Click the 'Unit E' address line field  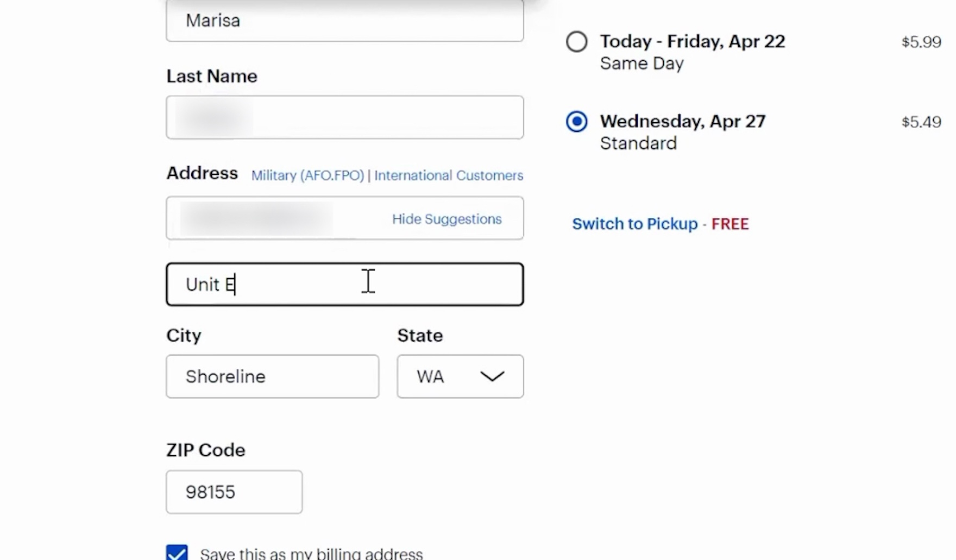pyautogui.click(x=344, y=285)
